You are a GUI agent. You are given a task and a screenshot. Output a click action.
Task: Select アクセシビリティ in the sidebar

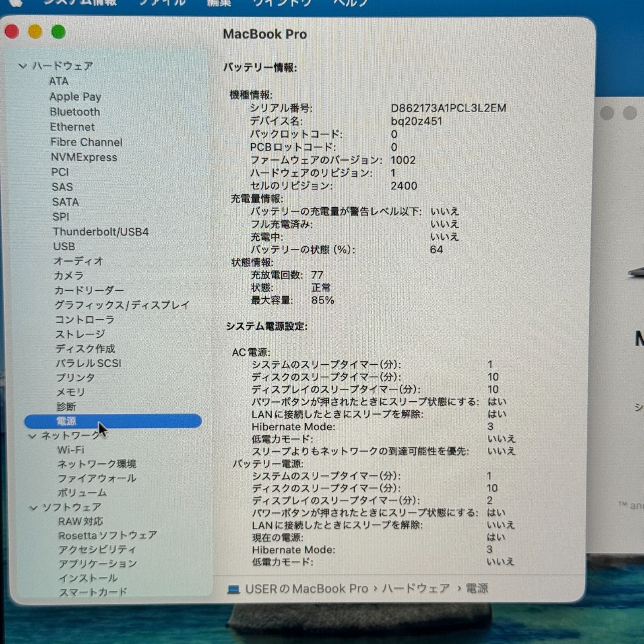(x=97, y=550)
